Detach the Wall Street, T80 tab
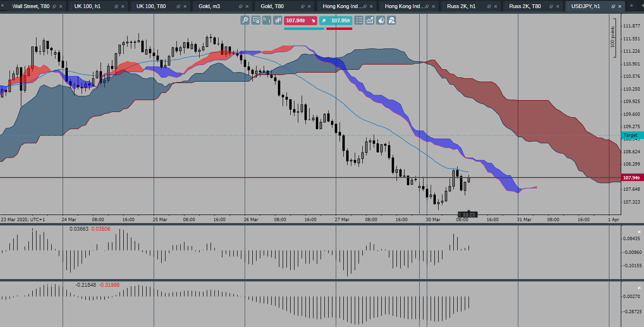The height and width of the screenshot is (327, 644). (55, 7)
